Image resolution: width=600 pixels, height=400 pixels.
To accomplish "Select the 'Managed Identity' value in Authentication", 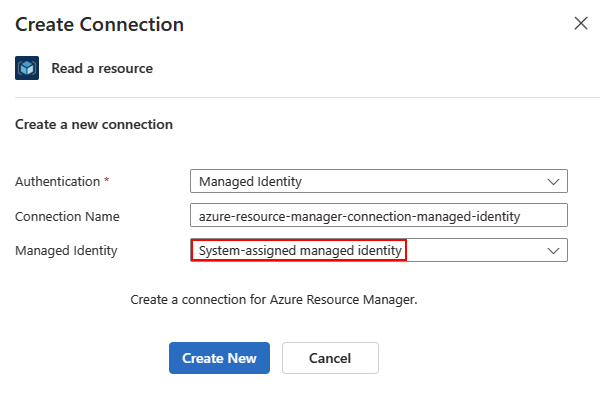I will tap(250, 182).
